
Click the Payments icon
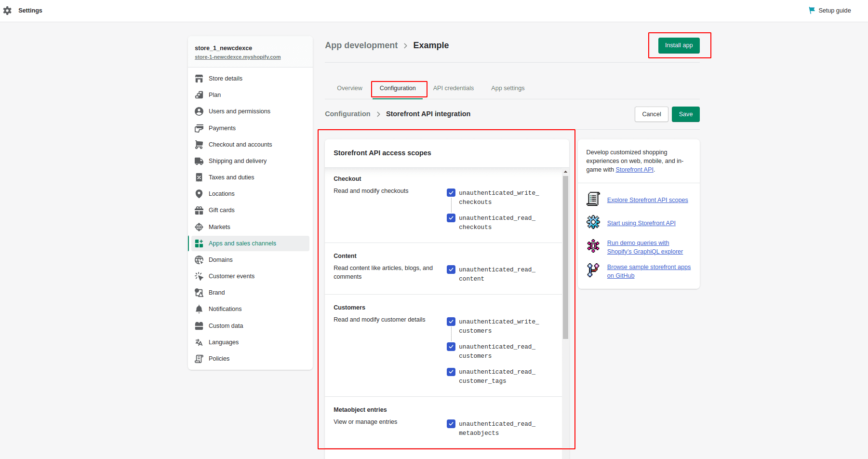pos(199,128)
